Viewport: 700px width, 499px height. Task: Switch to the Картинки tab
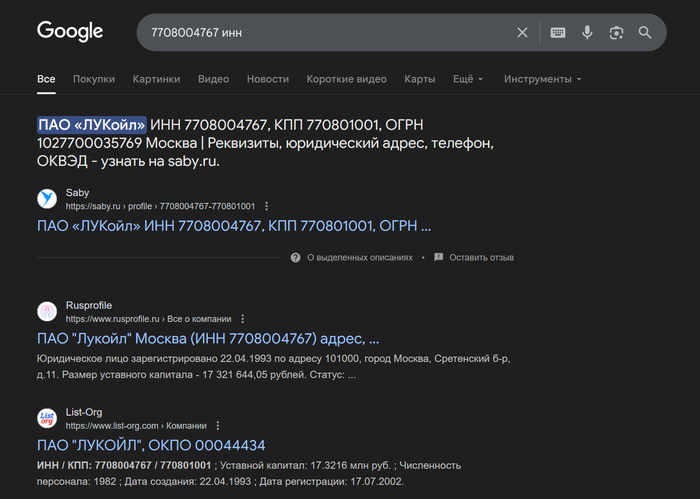[156, 79]
